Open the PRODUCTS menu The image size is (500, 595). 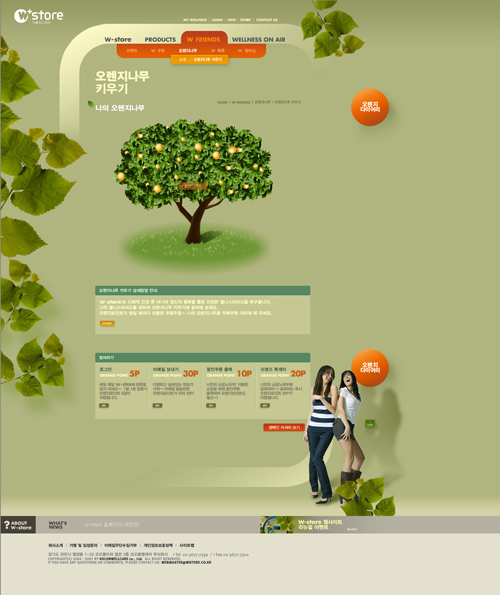click(x=160, y=39)
